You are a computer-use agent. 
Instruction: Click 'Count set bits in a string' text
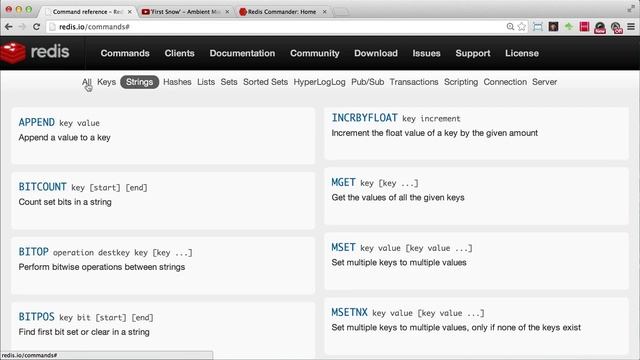click(65, 202)
